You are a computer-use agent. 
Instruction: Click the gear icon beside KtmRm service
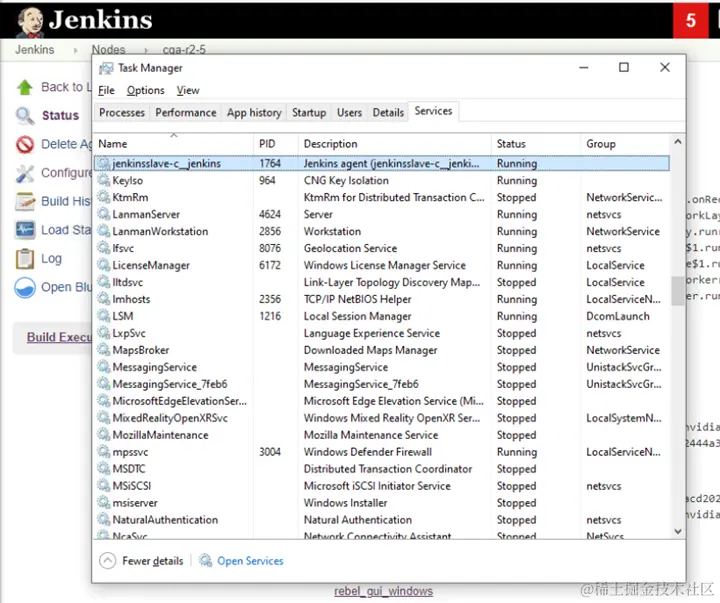104,197
